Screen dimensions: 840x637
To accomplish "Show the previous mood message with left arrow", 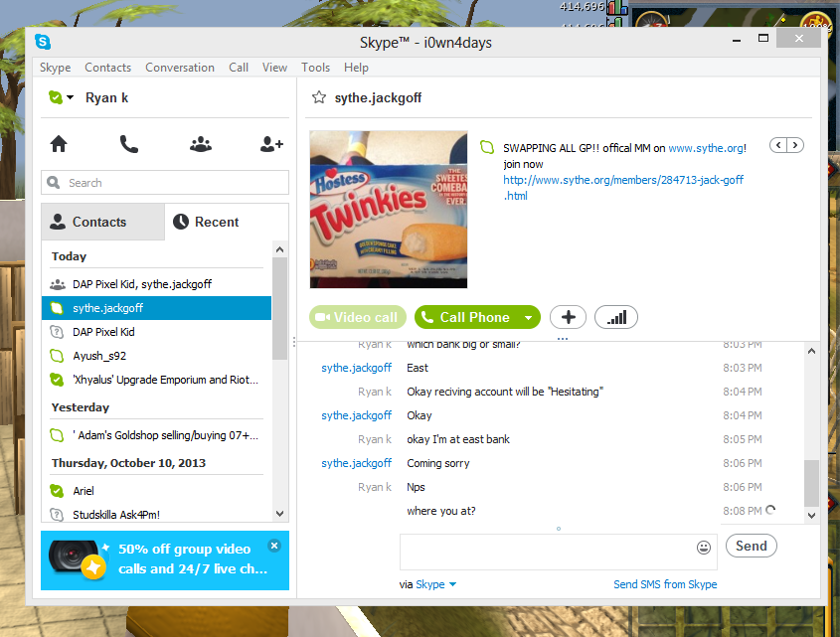I will pos(778,145).
